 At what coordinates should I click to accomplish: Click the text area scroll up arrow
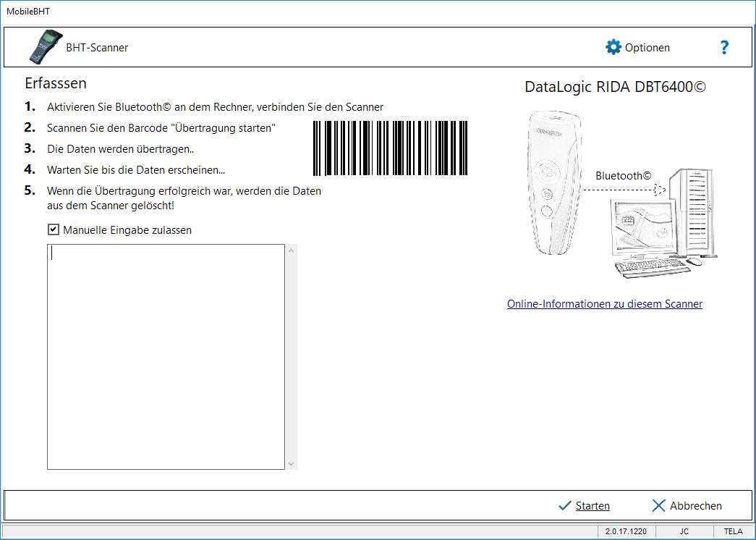(x=291, y=250)
